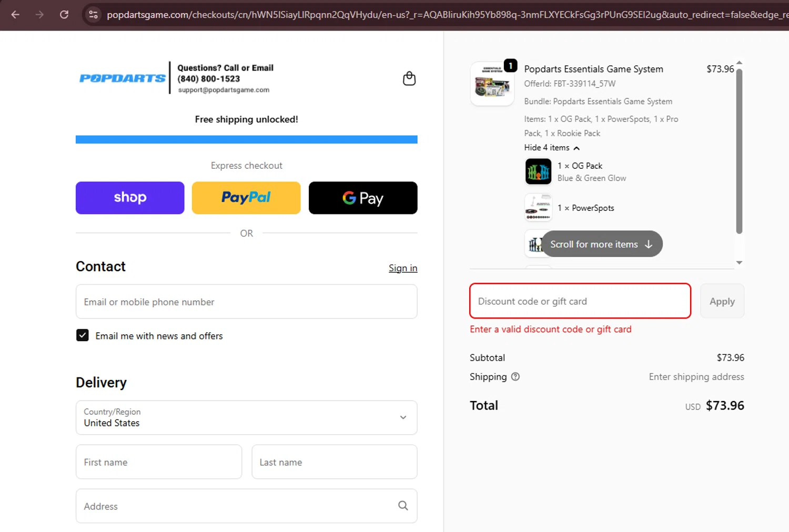Click the 'Blue & Green Glow' variant text
The image size is (789, 532).
(x=592, y=178)
